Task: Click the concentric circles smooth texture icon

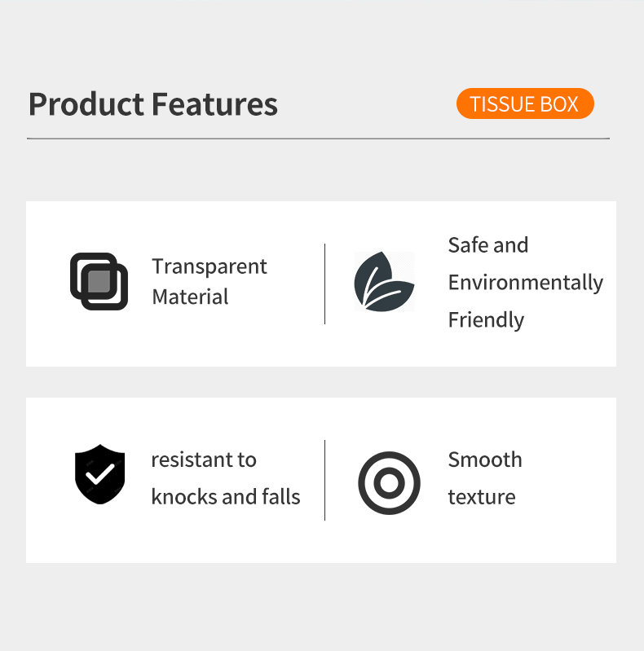Action: coord(389,483)
